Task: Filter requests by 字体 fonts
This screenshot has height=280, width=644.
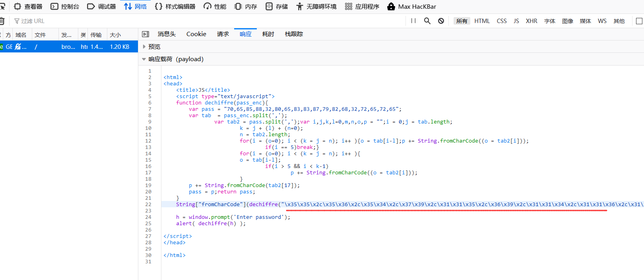Action: pyautogui.click(x=550, y=21)
